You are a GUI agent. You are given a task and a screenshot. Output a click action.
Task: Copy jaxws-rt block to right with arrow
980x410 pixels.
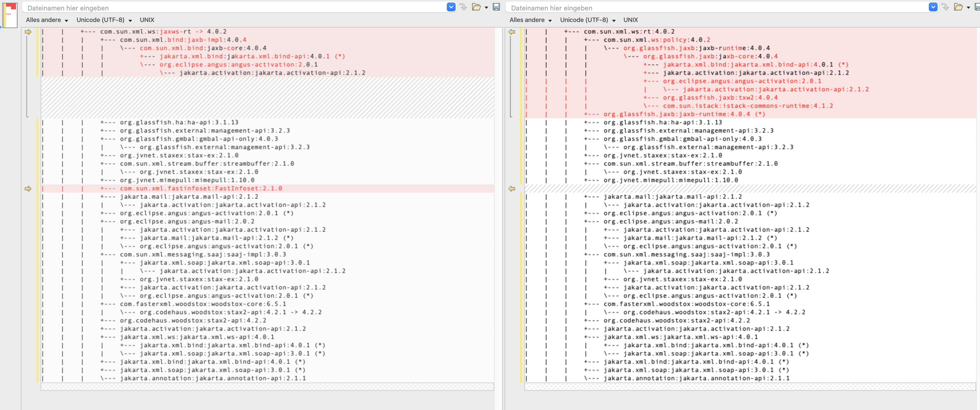(x=28, y=32)
